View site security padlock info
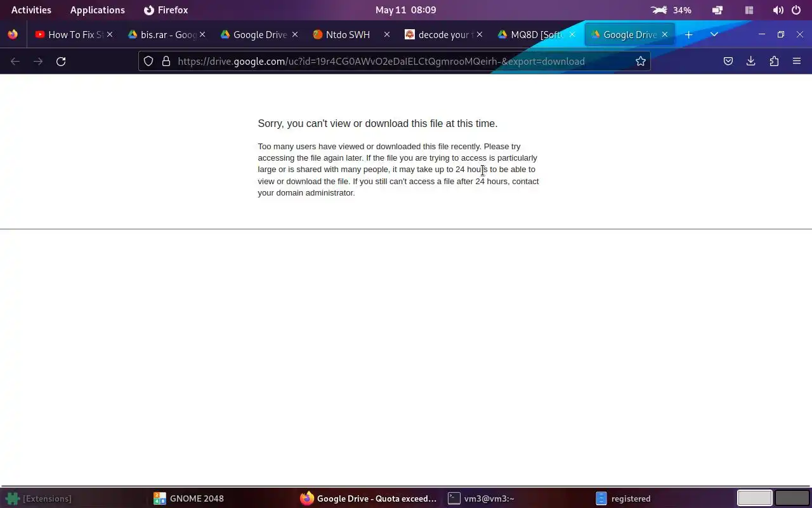 166,62
